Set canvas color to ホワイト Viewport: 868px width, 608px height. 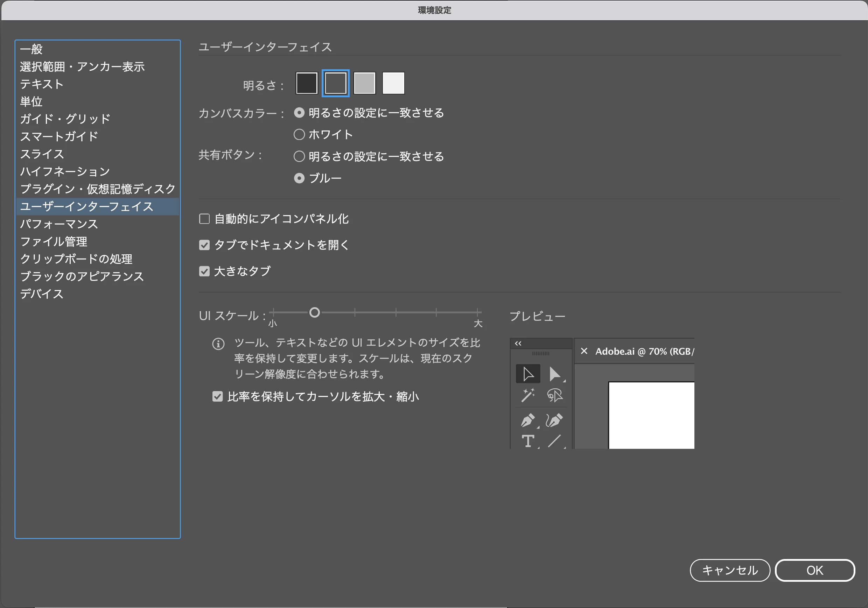click(299, 135)
